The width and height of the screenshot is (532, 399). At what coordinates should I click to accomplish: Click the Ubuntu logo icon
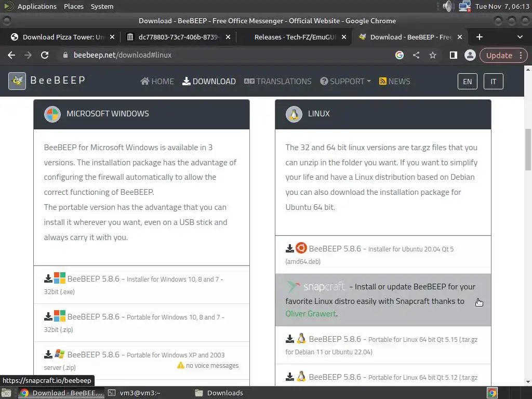tap(301, 248)
